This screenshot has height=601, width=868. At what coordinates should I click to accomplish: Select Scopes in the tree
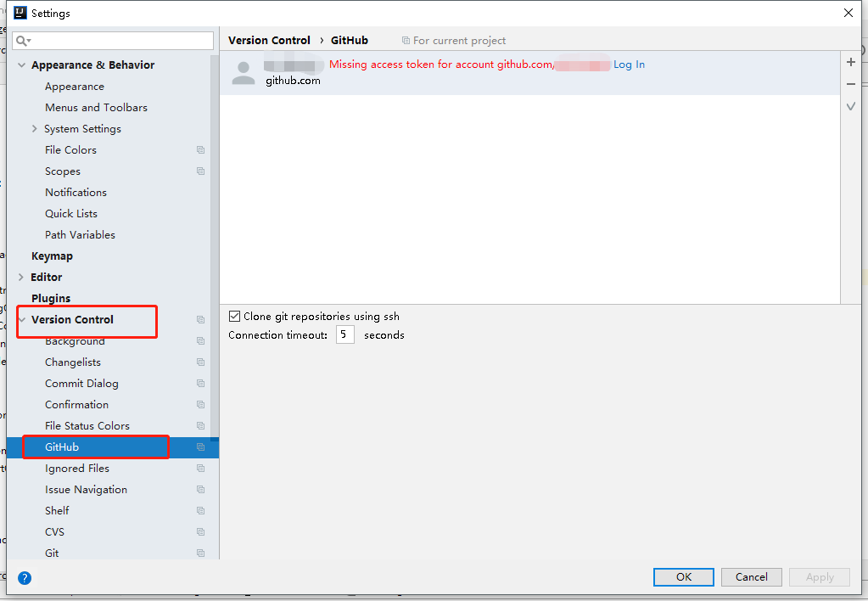[63, 171]
